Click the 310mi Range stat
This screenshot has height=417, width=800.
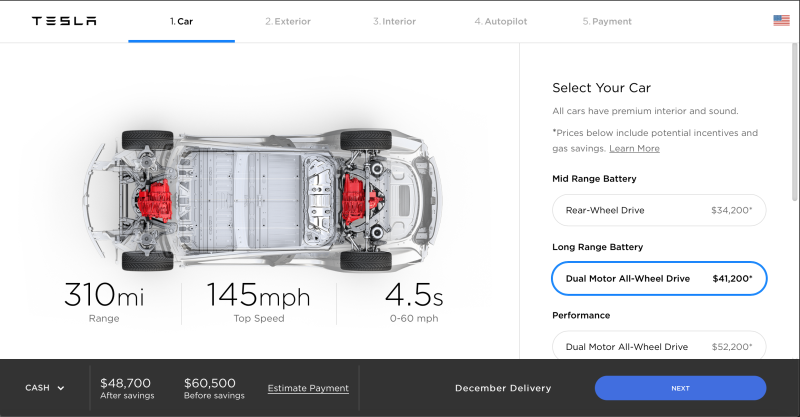coord(103,300)
